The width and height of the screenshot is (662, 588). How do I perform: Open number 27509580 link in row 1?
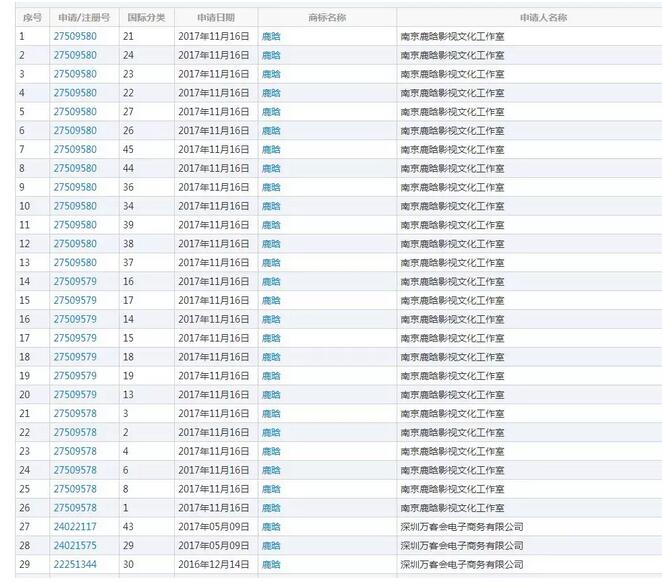[x=75, y=36]
